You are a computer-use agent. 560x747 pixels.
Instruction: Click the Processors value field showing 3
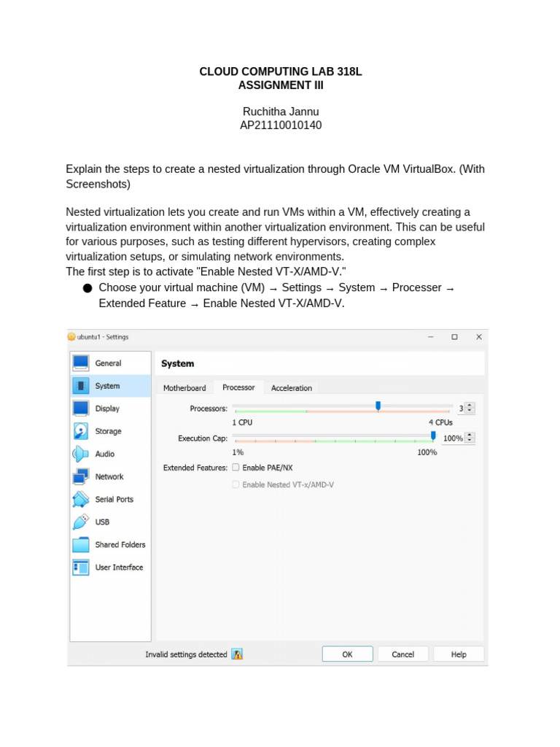coord(461,409)
